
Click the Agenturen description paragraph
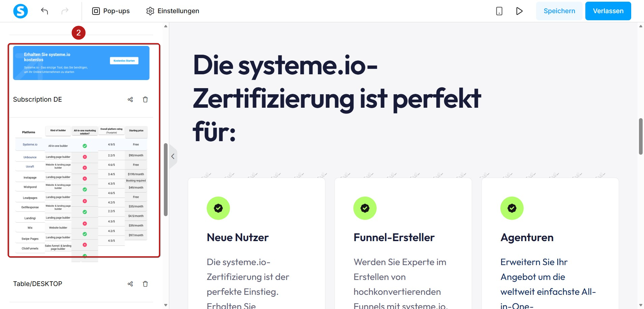pyautogui.click(x=549, y=283)
